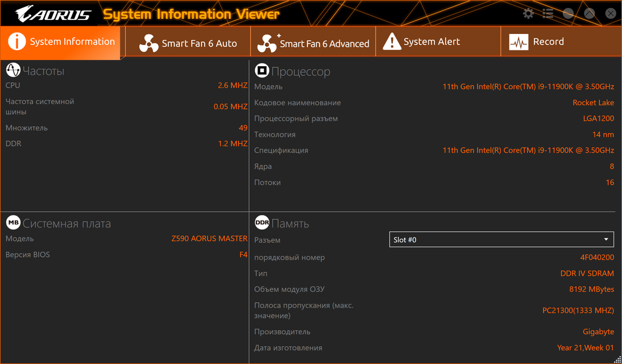Click the Year 21,Week 01 date value

tap(586, 348)
